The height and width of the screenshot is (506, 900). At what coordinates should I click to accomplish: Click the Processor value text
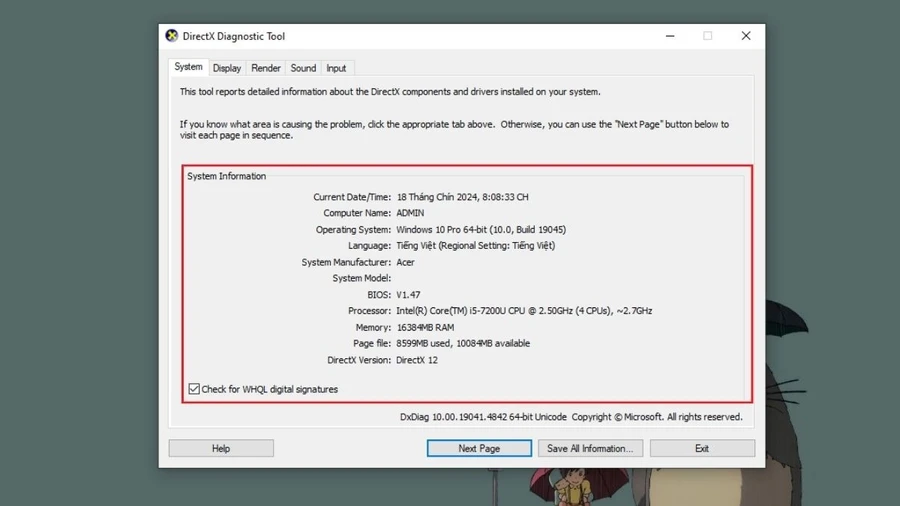[x=524, y=310]
